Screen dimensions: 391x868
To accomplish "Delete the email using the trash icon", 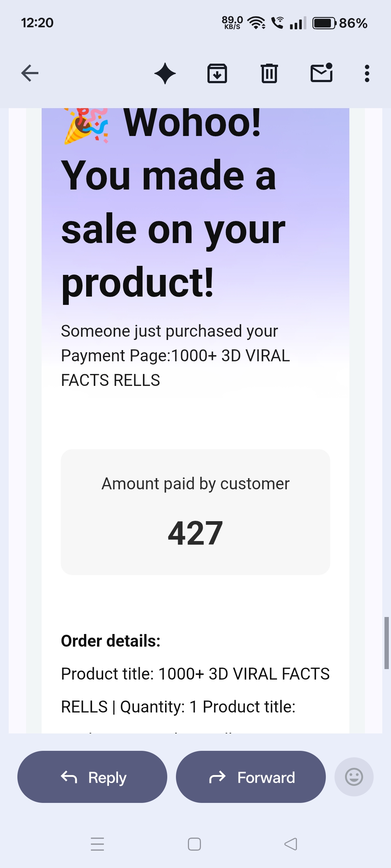I will point(269,73).
